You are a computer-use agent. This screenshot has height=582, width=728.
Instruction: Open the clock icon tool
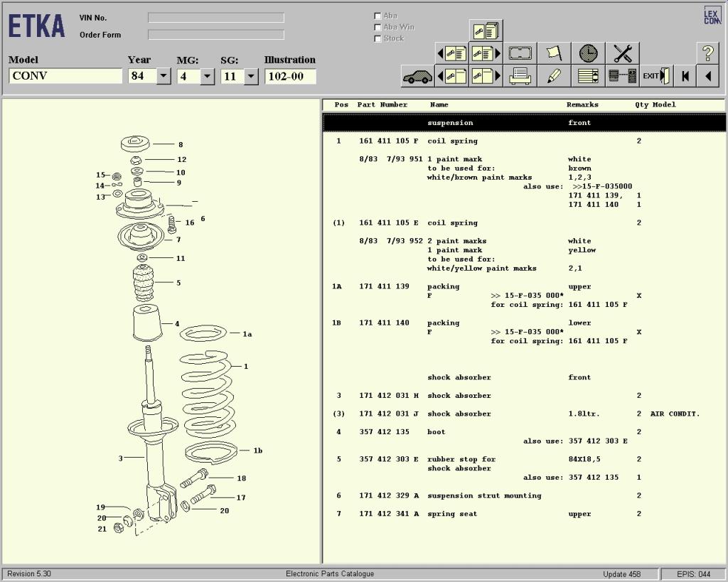[x=589, y=53]
